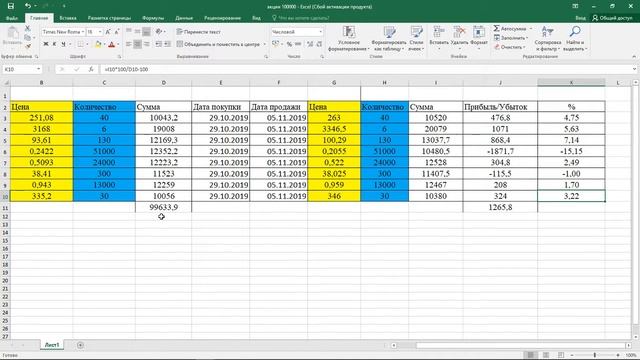Select the Лист1 sheet tab

coord(52,345)
